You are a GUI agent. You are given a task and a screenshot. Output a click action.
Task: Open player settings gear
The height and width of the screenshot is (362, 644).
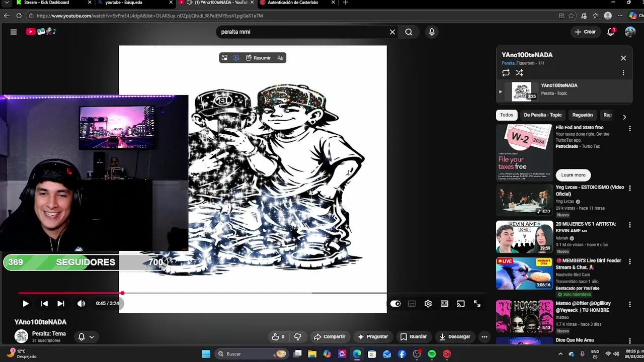coord(428,304)
